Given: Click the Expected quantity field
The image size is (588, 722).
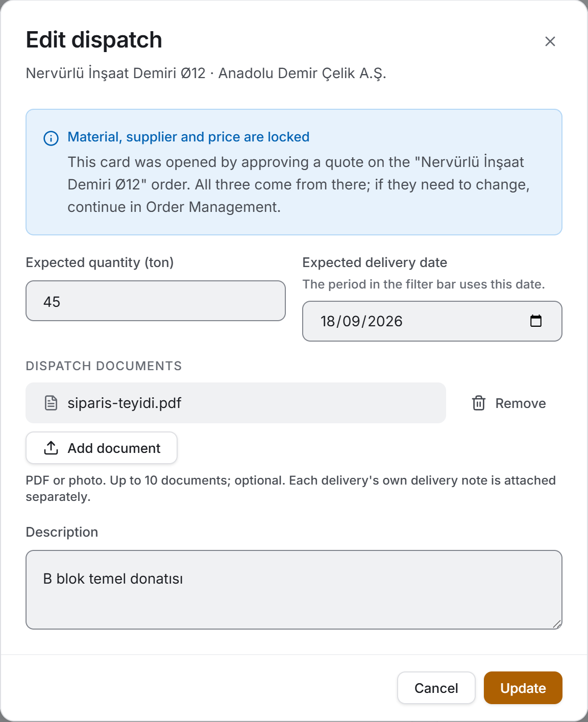Looking at the screenshot, I should [x=156, y=301].
